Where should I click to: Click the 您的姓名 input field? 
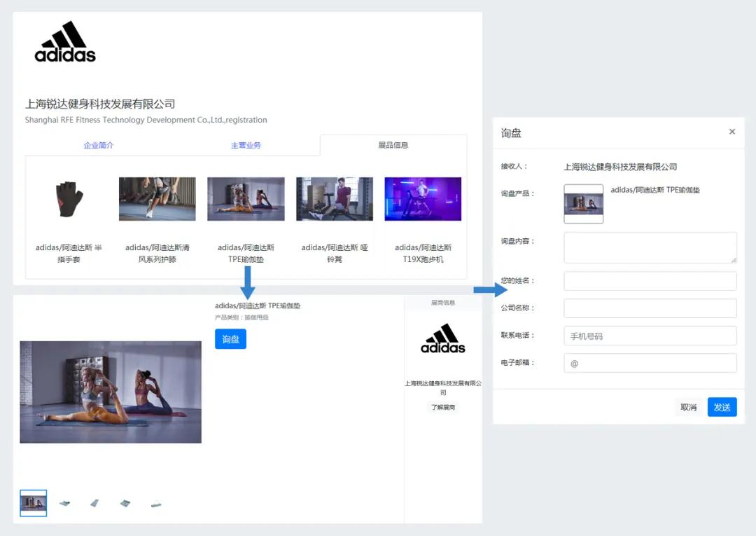[x=650, y=281]
